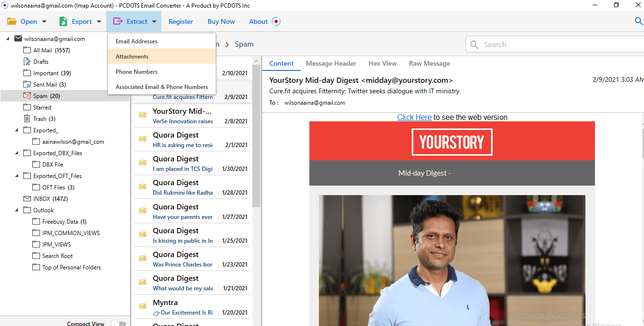Switch to the Message Header tab
644x326 pixels.
pyautogui.click(x=331, y=63)
